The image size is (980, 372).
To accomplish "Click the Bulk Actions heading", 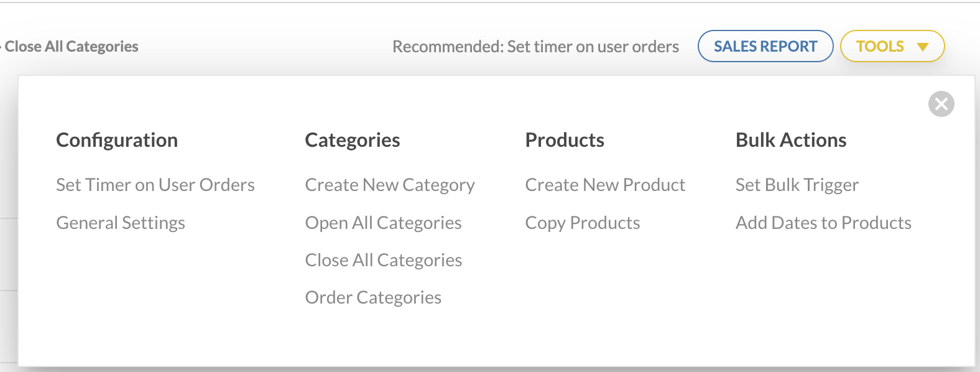I will click(791, 140).
